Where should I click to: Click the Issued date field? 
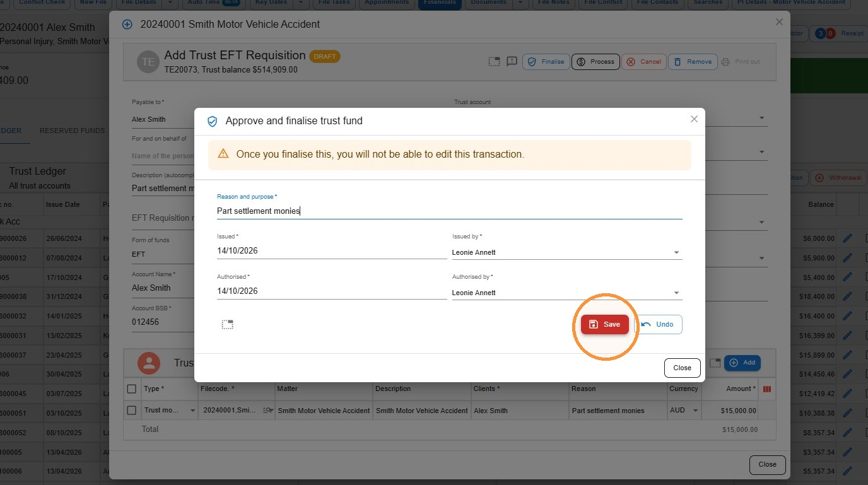[332, 251]
